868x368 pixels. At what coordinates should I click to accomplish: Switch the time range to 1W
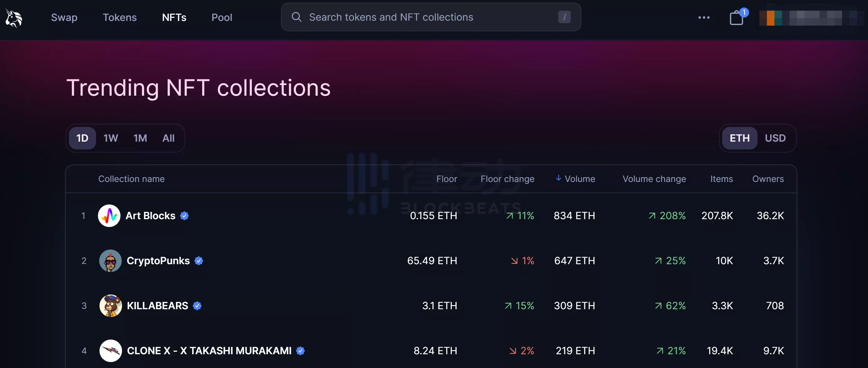click(110, 138)
